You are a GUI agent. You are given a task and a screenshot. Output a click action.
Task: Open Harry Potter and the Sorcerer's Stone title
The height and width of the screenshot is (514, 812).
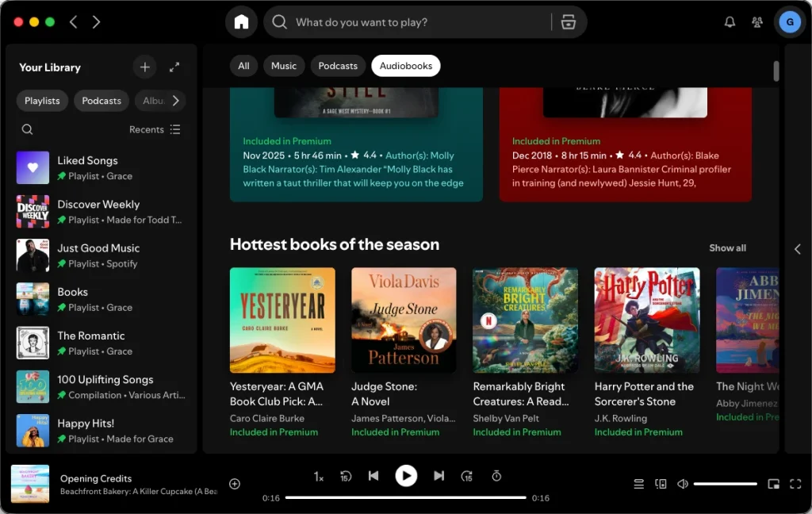point(644,393)
